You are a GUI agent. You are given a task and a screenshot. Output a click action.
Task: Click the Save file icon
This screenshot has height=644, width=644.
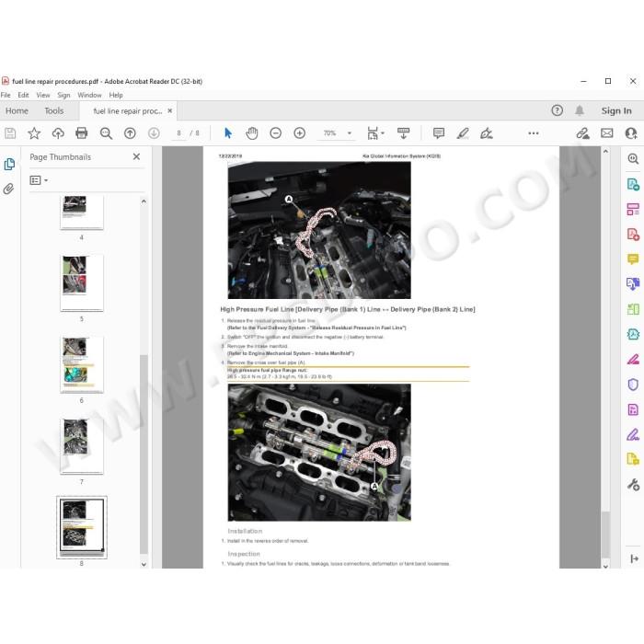coord(10,133)
